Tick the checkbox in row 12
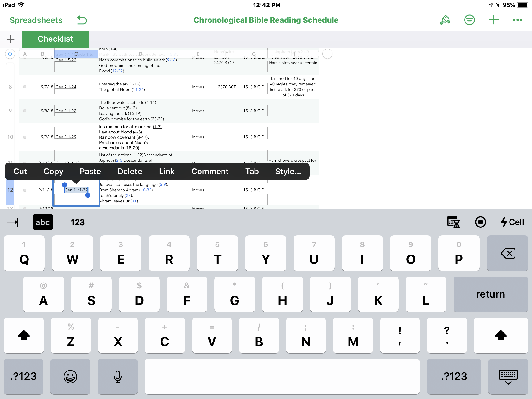 point(25,190)
